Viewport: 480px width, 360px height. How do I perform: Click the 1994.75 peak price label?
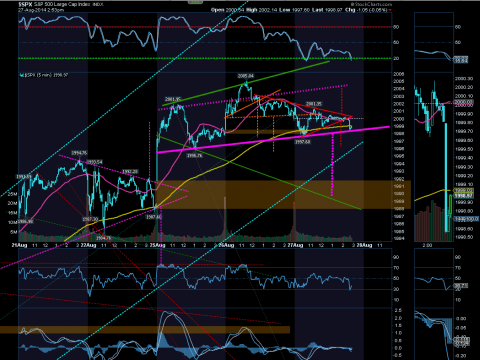(x=79, y=153)
